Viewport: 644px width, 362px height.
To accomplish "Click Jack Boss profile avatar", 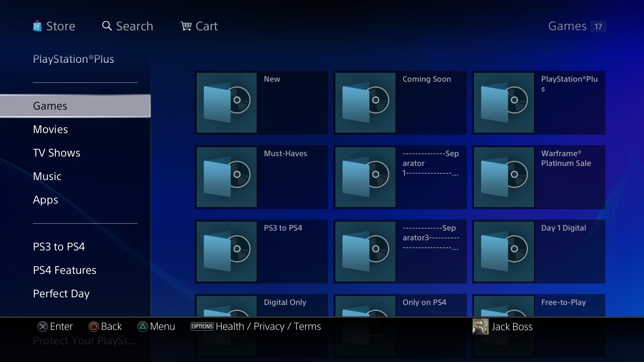I will (480, 326).
